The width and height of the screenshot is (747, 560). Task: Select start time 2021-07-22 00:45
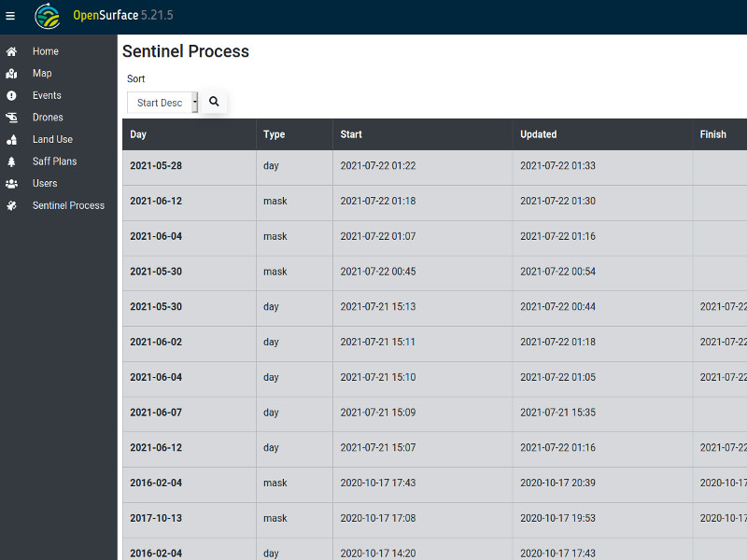378,272
